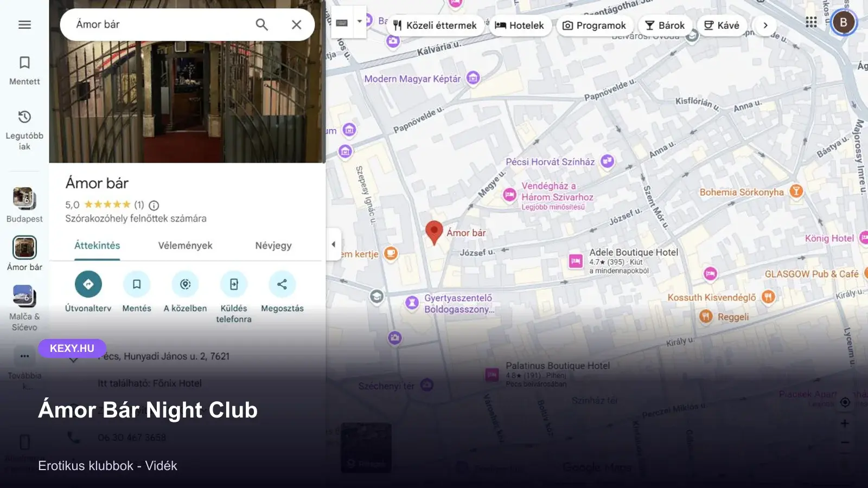Image resolution: width=868 pixels, height=488 pixels.
Task: Open Mentett saved places
Action: pyautogui.click(x=24, y=70)
